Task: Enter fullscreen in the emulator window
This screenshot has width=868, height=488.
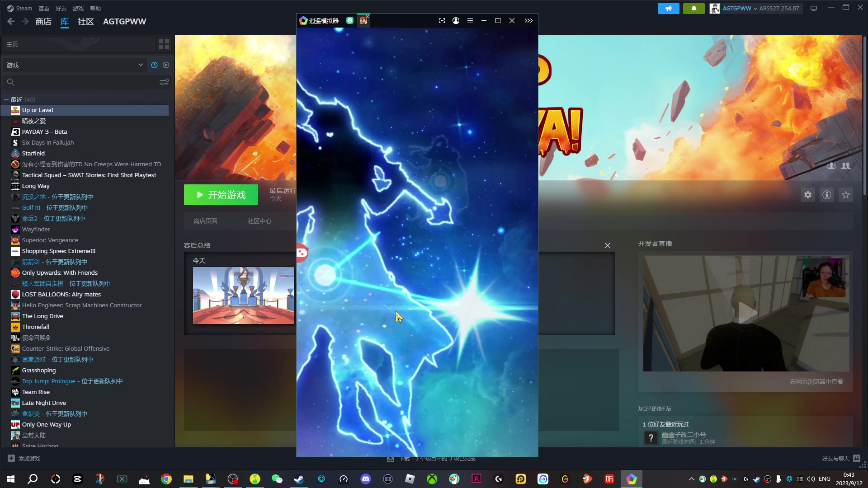Action: (x=442, y=20)
